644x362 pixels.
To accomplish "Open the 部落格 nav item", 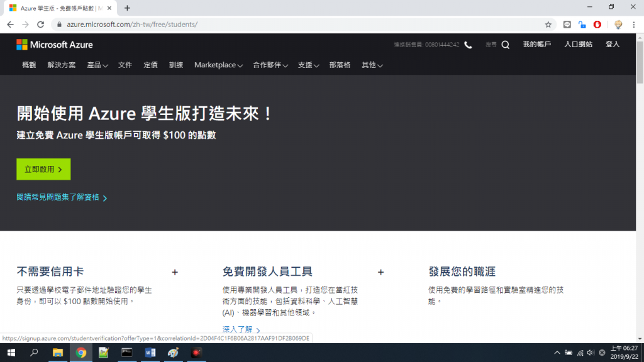I will (340, 65).
